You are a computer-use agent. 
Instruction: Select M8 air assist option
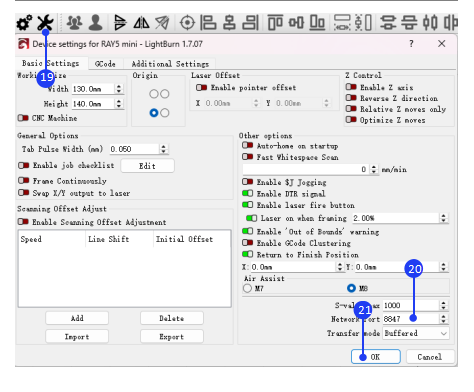(x=351, y=288)
